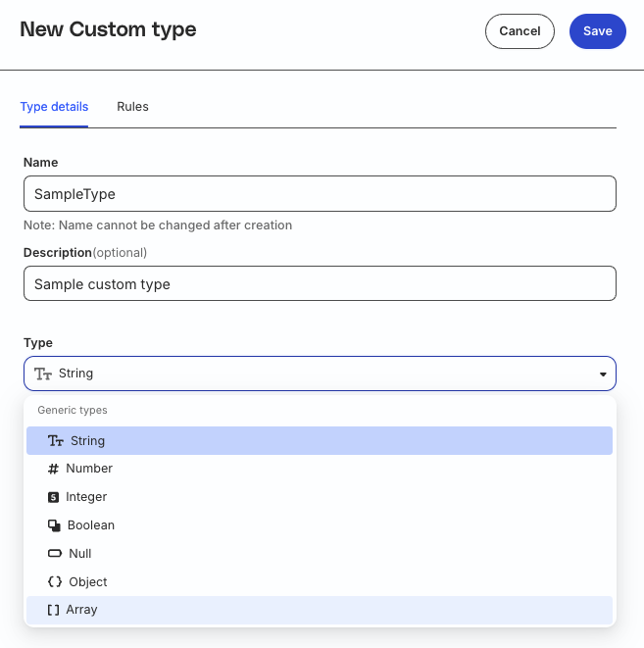
Task: Open the Type details tab
Action: click(x=54, y=107)
